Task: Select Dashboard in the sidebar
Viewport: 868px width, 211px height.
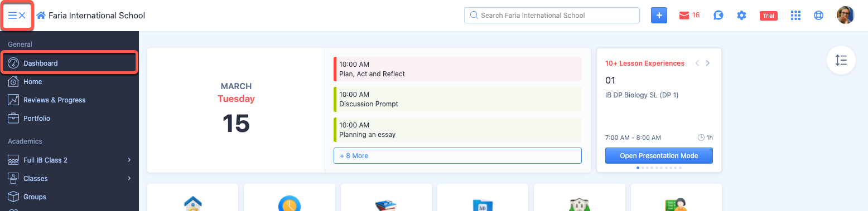Action: (69, 63)
